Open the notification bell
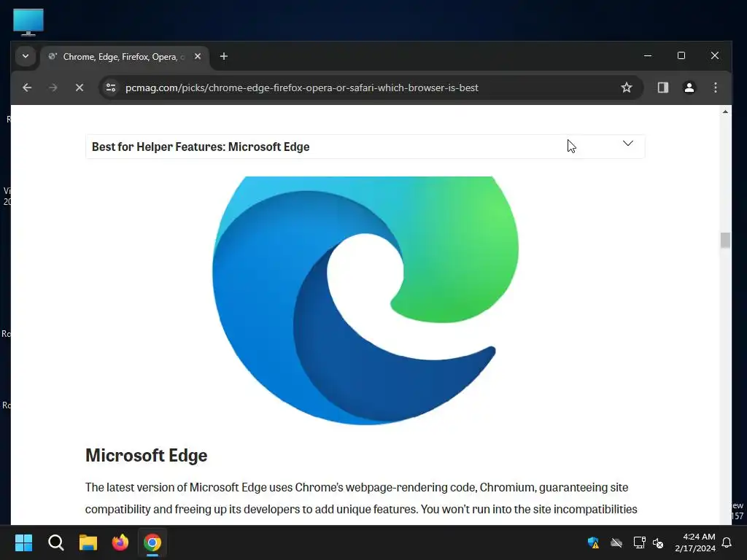Image resolution: width=747 pixels, height=560 pixels. [727, 542]
